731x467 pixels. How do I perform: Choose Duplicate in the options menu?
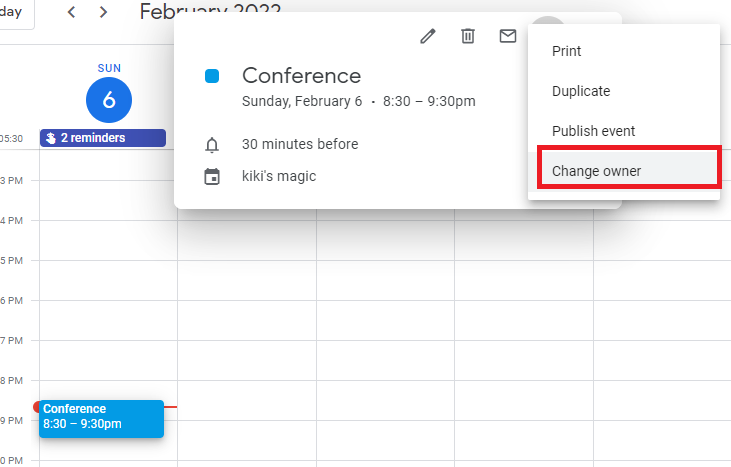581,91
